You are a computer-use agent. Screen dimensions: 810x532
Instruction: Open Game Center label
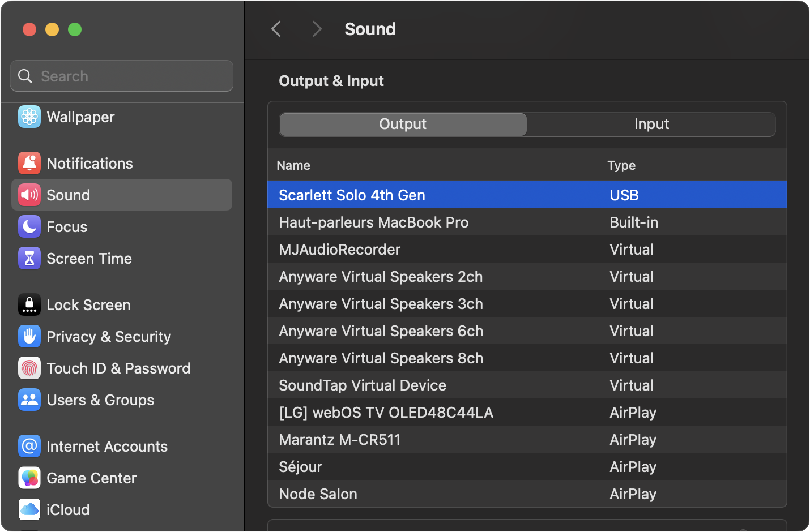91,478
